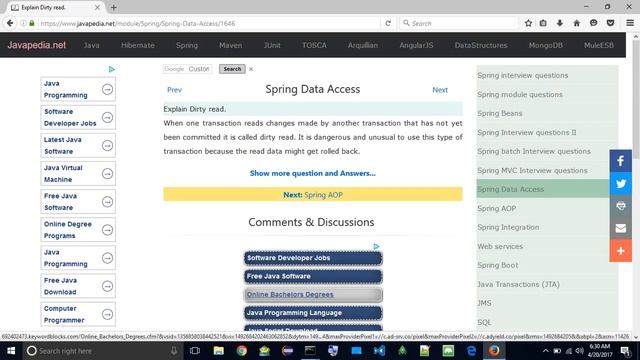The width and height of the screenshot is (640, 360).
Task: Open the AngularJS navigation menu item
Action: click(416, 45)
